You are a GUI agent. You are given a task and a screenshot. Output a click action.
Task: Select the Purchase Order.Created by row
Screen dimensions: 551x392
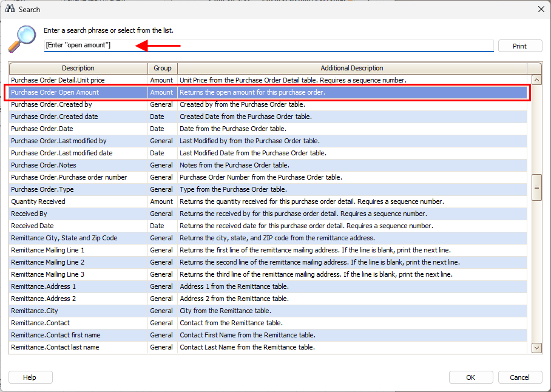click(268, 104)
